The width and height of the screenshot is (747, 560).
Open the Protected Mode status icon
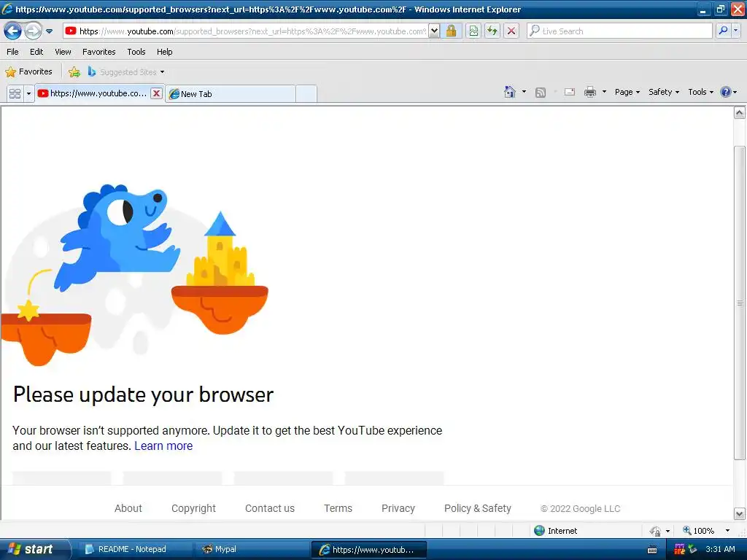656,531
